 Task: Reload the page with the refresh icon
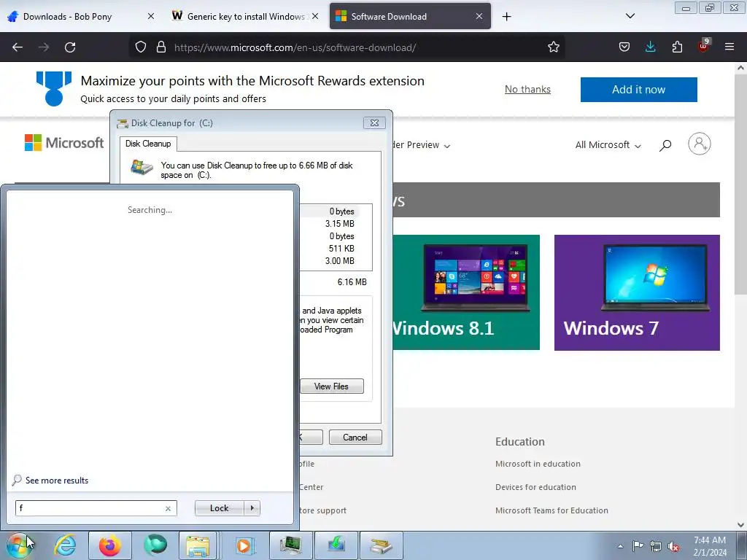[70, 47]
